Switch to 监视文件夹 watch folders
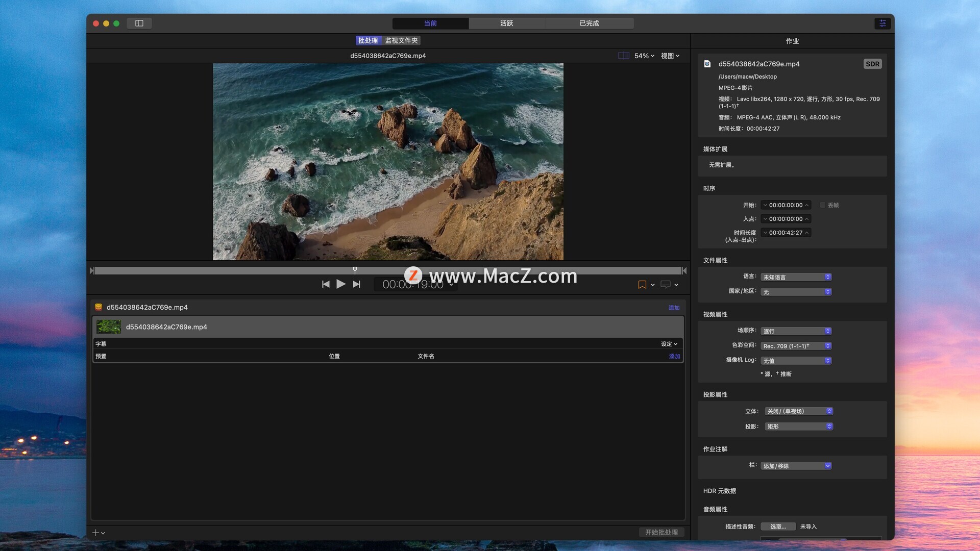Screen dimensions: 980x551 (401, 41)
